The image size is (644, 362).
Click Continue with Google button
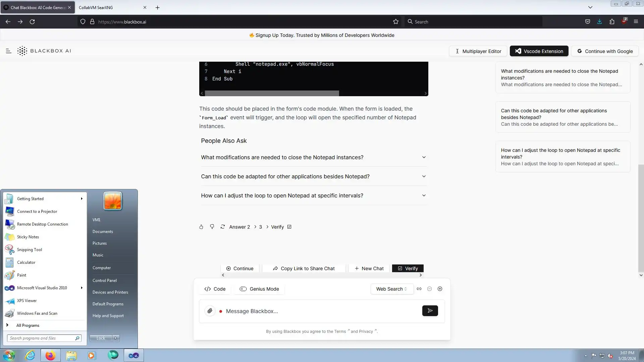(x=605, y=51)
